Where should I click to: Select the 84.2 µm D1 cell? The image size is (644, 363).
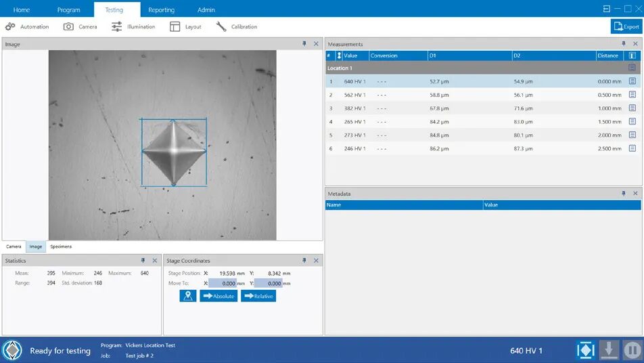tap(439, 122)
